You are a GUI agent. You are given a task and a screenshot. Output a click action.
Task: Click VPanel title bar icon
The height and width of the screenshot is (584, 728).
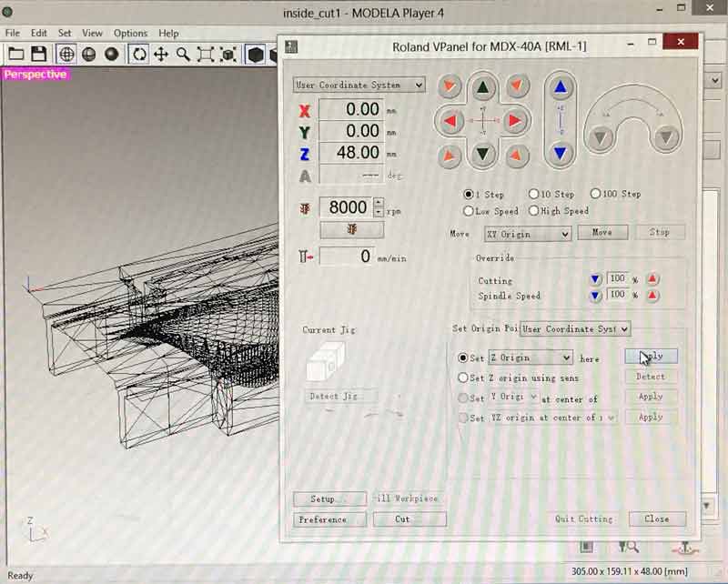click(x=291, y=46)
